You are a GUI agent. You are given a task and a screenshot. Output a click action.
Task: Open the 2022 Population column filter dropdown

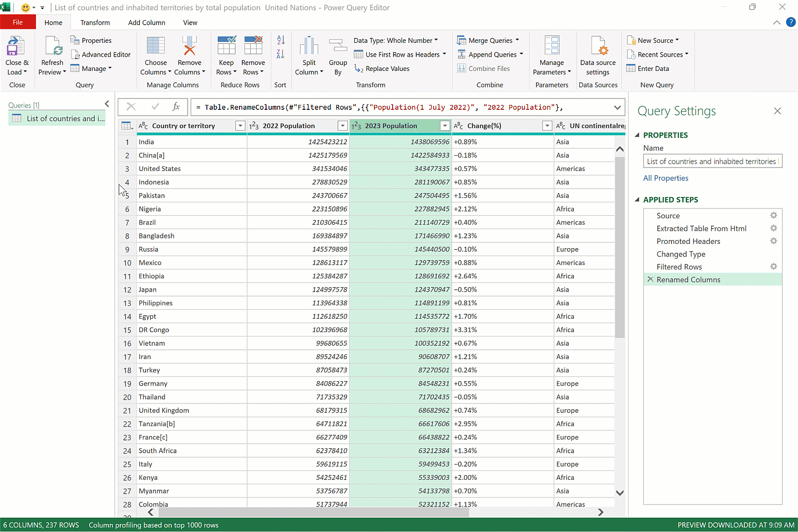342,126
